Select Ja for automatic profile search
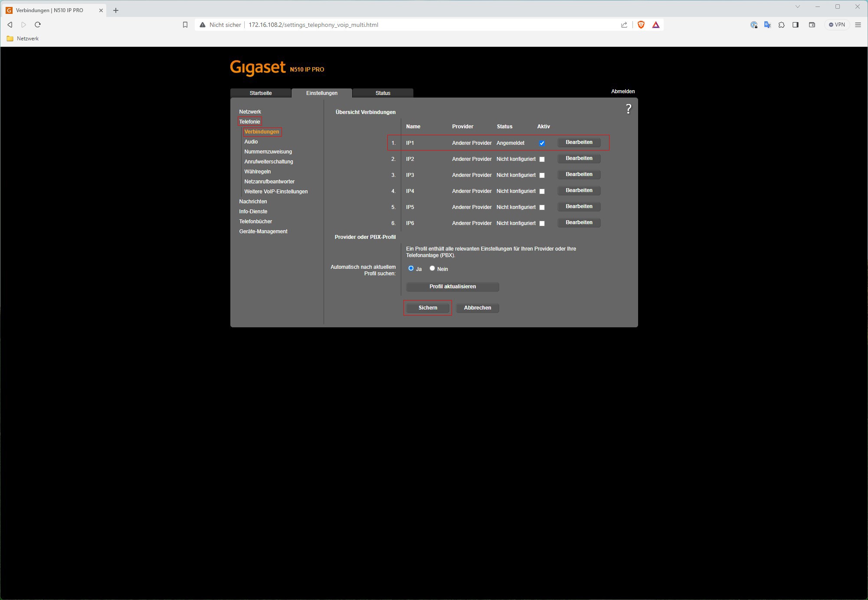The height and width of the screenshot is (600, 868). coord(411,268)
